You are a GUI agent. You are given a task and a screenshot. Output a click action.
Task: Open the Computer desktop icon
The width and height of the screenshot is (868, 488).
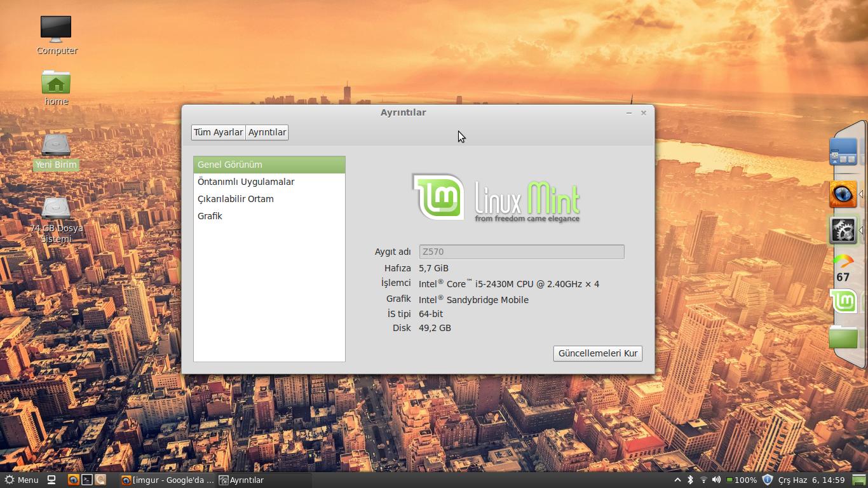pyautogui.click(x=56, y=35)
